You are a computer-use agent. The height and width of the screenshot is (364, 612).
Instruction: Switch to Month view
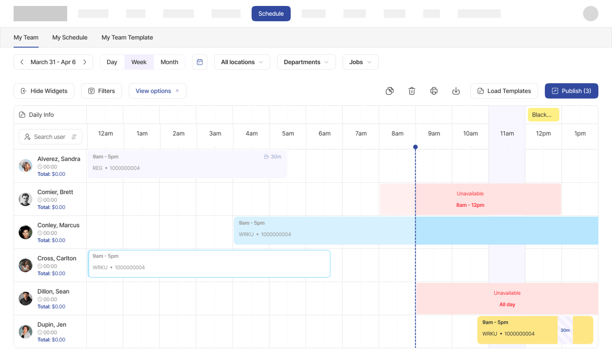coord(169,61)
